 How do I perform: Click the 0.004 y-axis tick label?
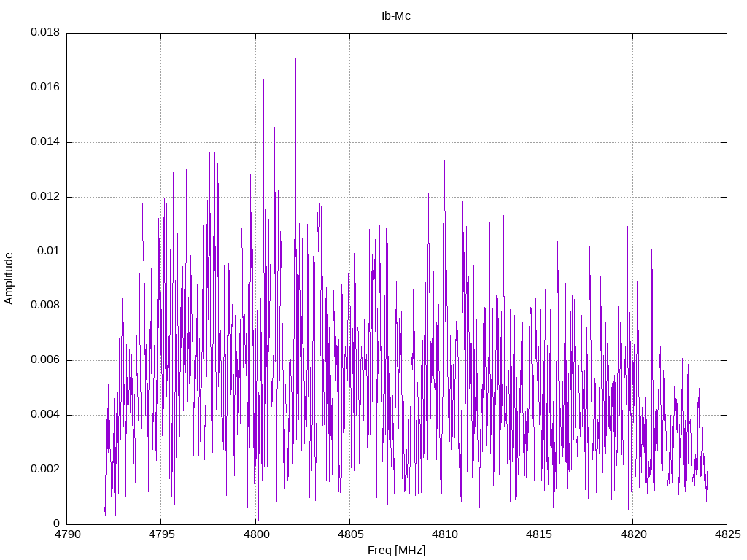click(x=45, y=414)
